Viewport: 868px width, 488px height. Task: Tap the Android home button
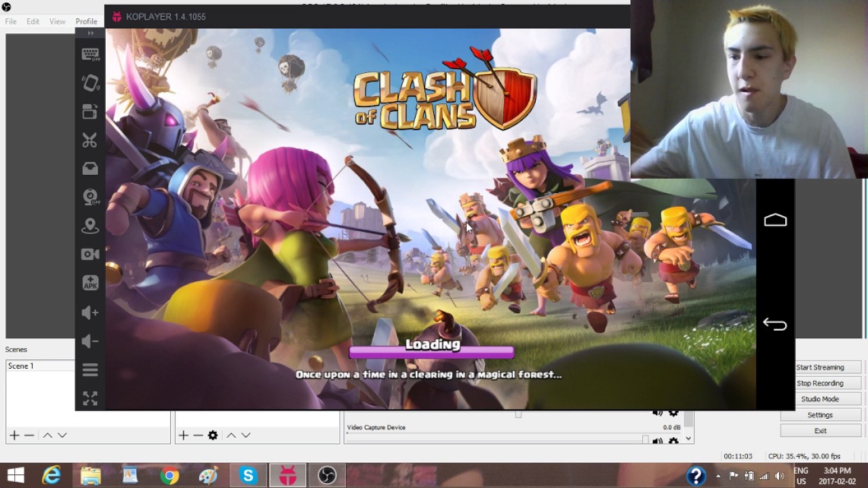(x=775, y=220)
